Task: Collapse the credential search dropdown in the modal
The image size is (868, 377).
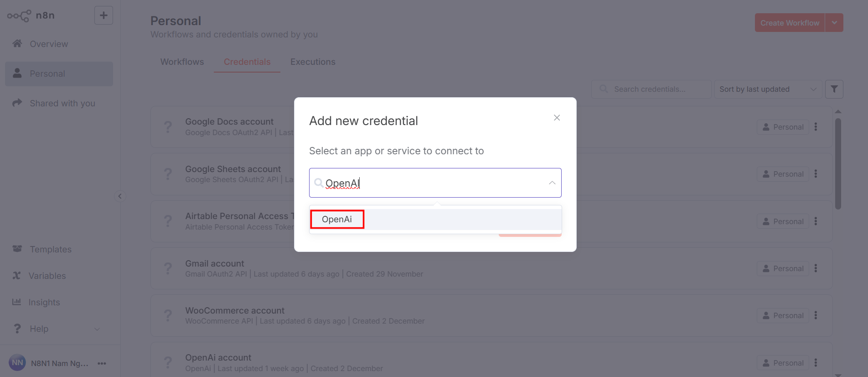Action: (x=552, y=183)
